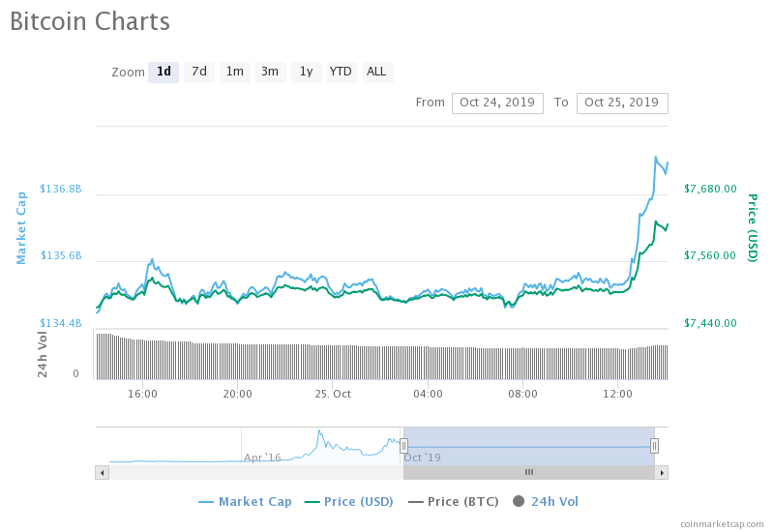Zoom the chart to 1y

click(306, 72)
